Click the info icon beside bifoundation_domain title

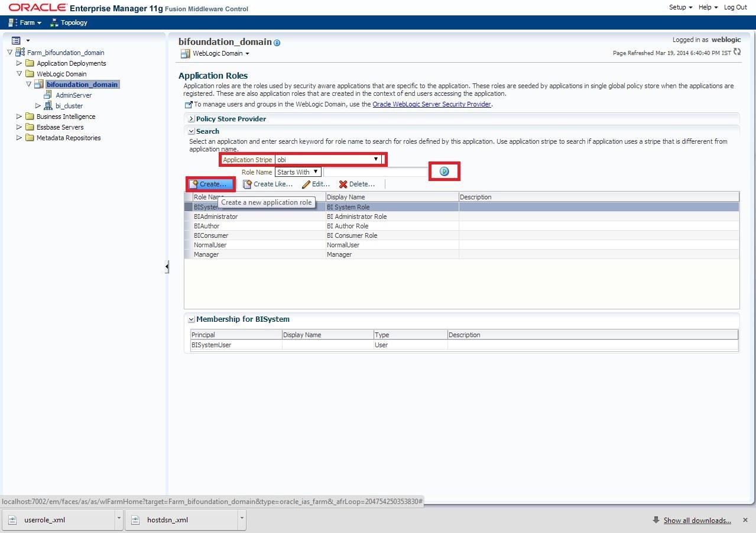277,43
